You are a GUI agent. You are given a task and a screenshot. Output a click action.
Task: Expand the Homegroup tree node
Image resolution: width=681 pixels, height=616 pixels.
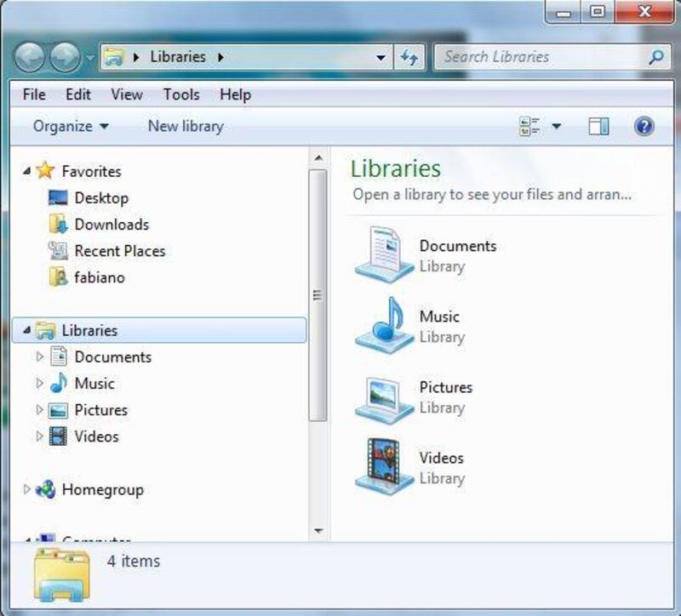[26, 489]
